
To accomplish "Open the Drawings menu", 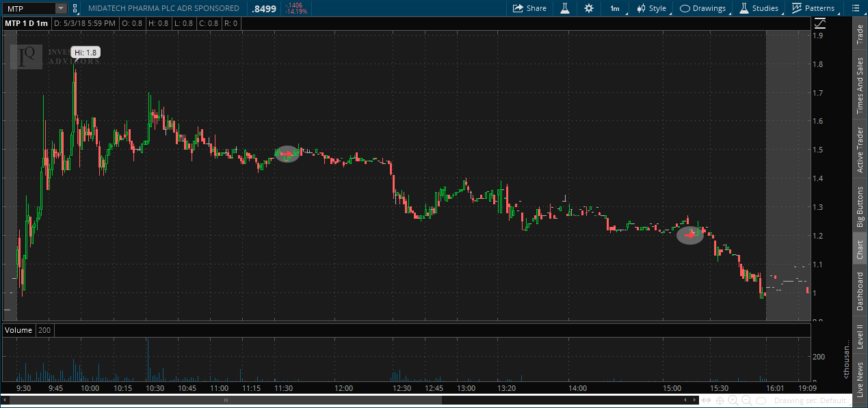I will [x=702, y=8].
